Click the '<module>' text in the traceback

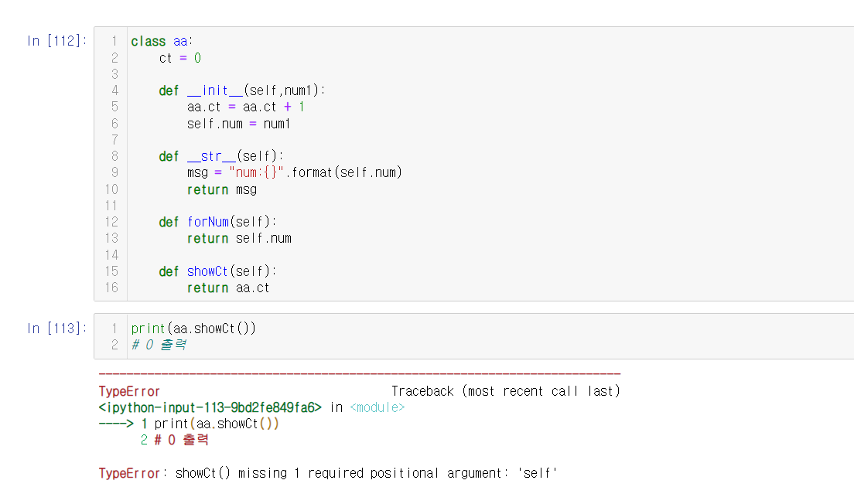pyautogui.click(x=377, y=407)
